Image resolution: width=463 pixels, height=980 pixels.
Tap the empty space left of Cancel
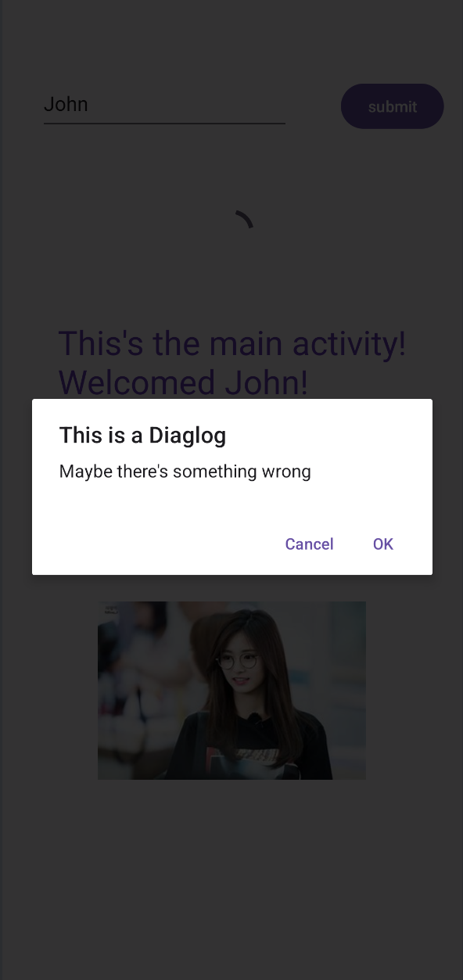[x=156, y=544]
